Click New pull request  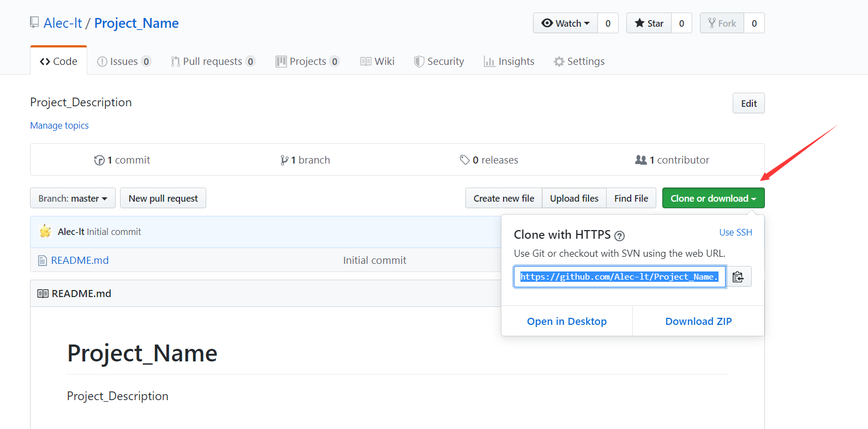click(x=163, y=198)
